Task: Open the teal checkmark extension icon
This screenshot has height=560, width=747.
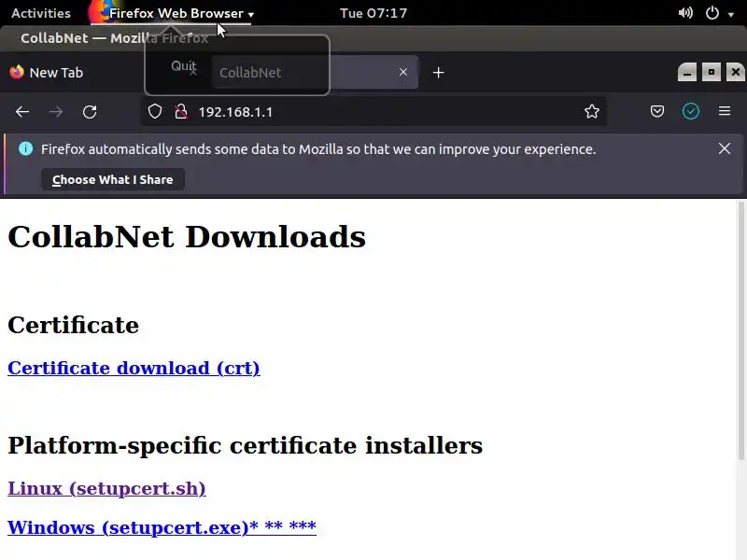Action: tap(691, 111)
